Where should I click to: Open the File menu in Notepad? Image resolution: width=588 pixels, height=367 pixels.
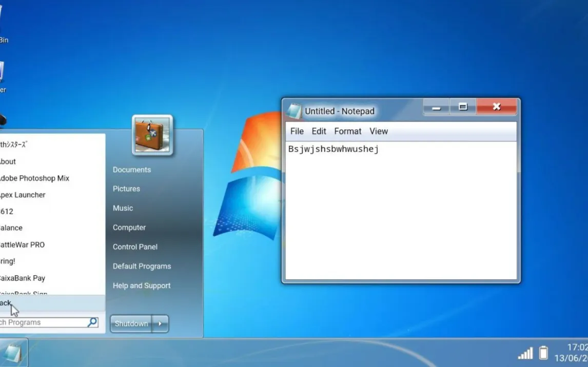tap(297, 131)
